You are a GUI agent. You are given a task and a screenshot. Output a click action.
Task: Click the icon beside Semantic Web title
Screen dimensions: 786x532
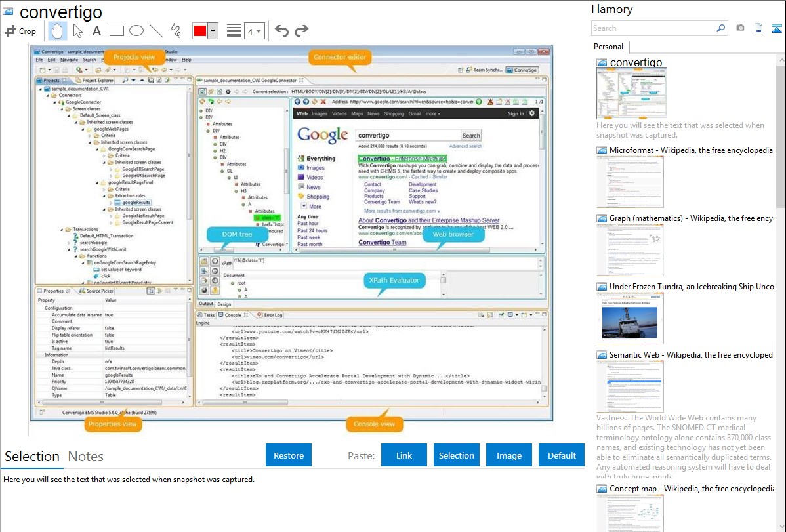pos(602,354)
